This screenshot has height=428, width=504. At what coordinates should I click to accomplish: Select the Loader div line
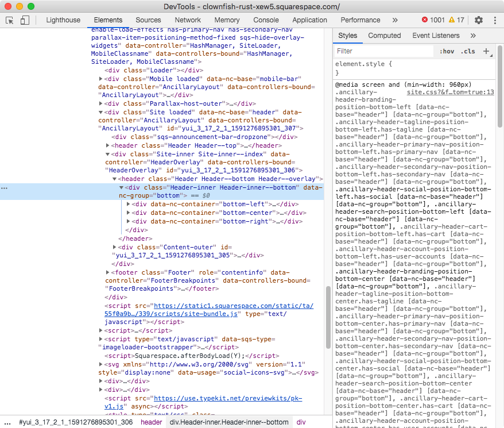click(154, 70)
